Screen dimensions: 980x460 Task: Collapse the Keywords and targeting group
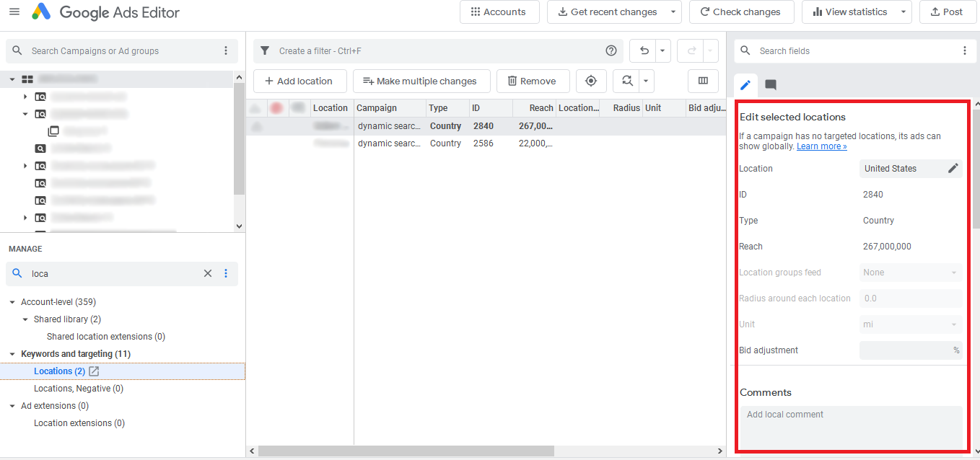12,354
